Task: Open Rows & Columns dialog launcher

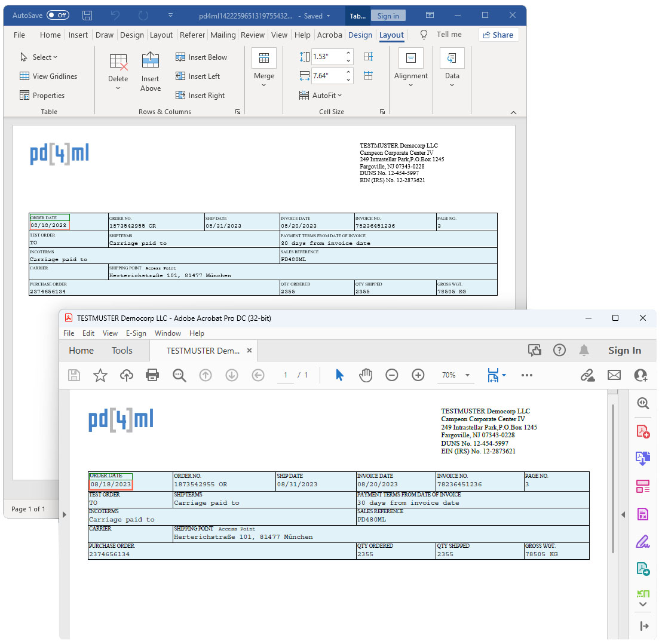Action: 238,112
